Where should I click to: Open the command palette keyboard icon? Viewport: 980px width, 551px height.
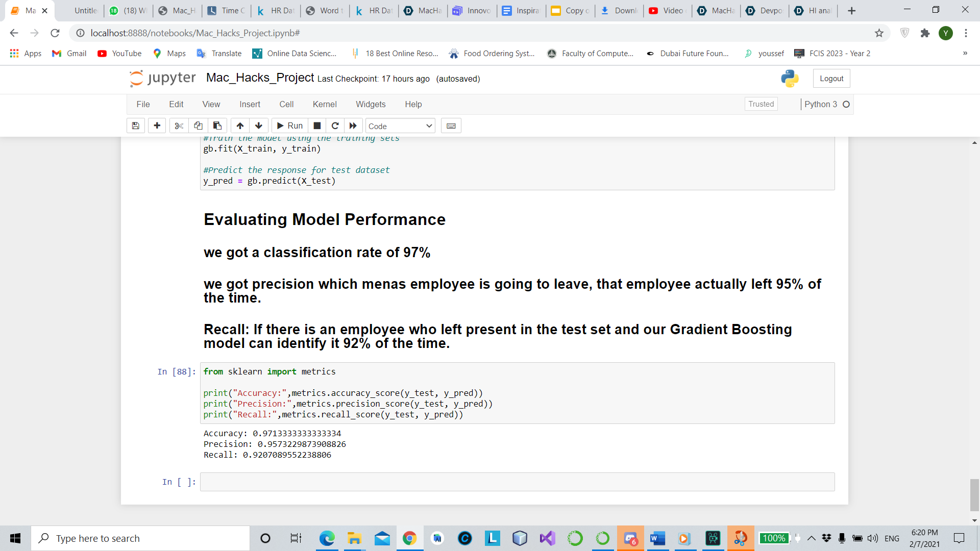(x=451, y=126)
